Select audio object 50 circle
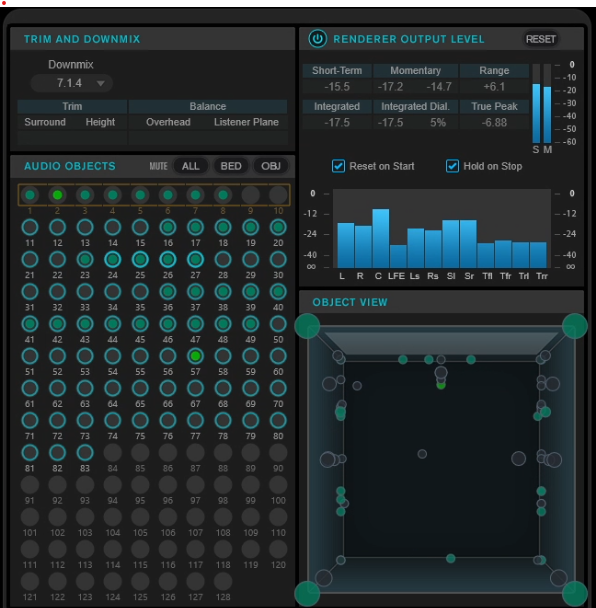596x608 pixels. 278,324
